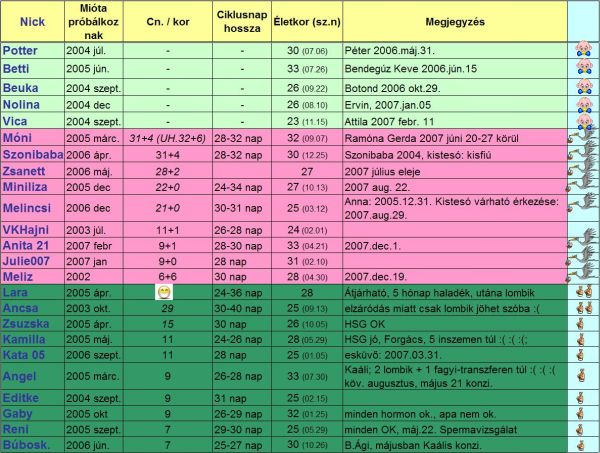Screen dimensions: 600x453
Task: Select the Ciklusnap hossza column header
Action: coord(241,21)
